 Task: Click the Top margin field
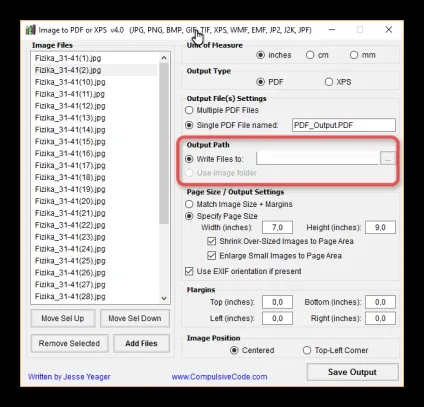(x=277, y=302)
